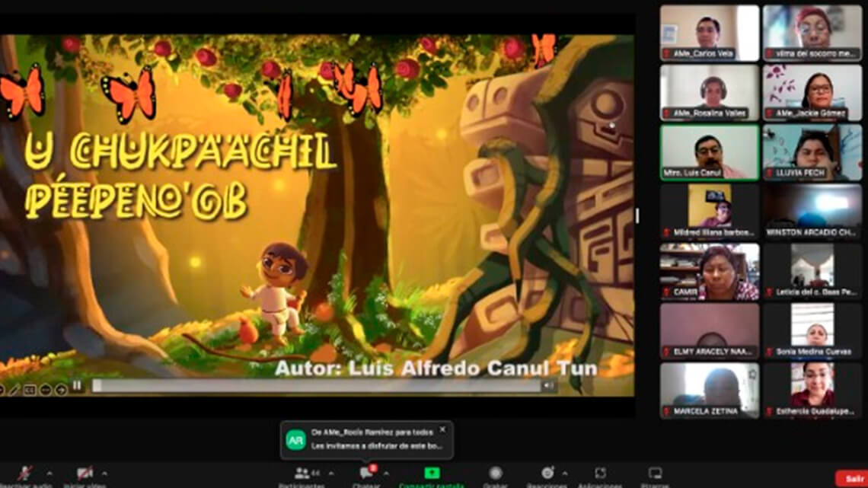The image size is (868, 488).
Task: Dismiss the chat notification popup
Action: [x=442, y=429]
